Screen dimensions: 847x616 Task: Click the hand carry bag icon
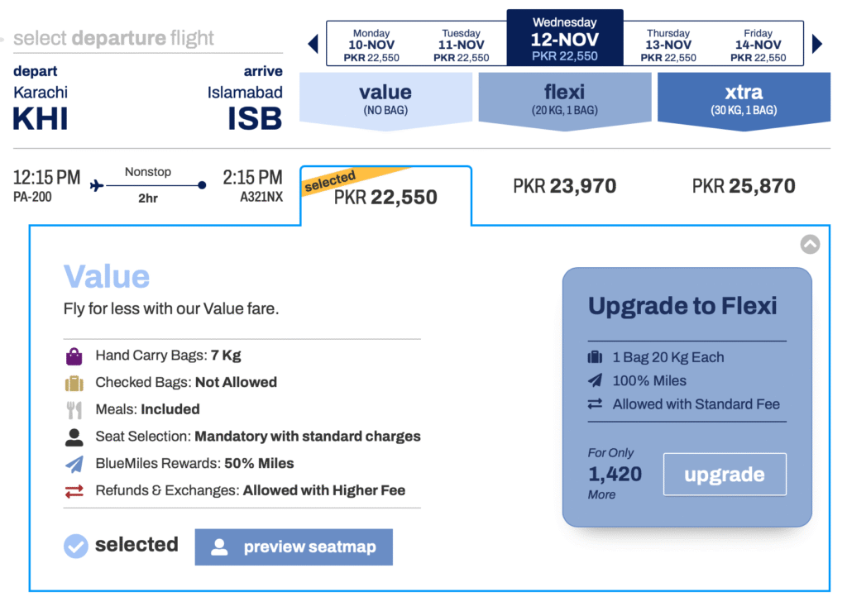(x=75, y=356)
